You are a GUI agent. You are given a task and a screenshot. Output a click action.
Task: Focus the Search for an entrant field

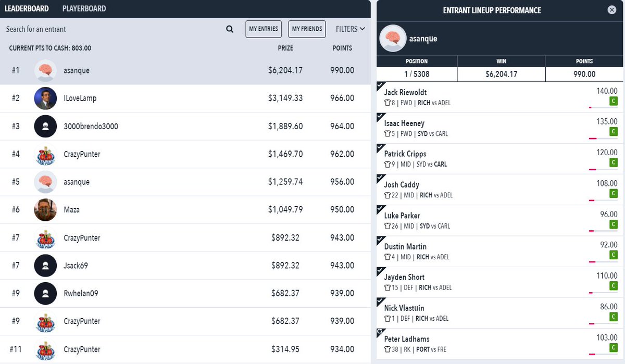coord(115,29)
